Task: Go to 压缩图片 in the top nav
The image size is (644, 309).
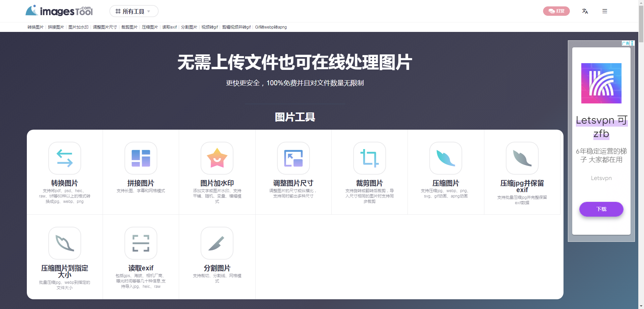Action: (150, 27)
